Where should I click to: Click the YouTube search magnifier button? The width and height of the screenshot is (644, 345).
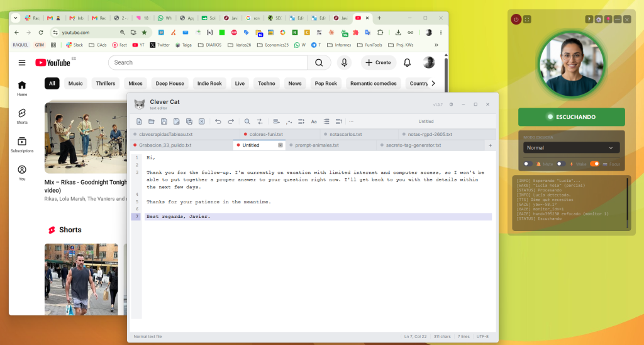pyautogui.click(x=319, y=62)
